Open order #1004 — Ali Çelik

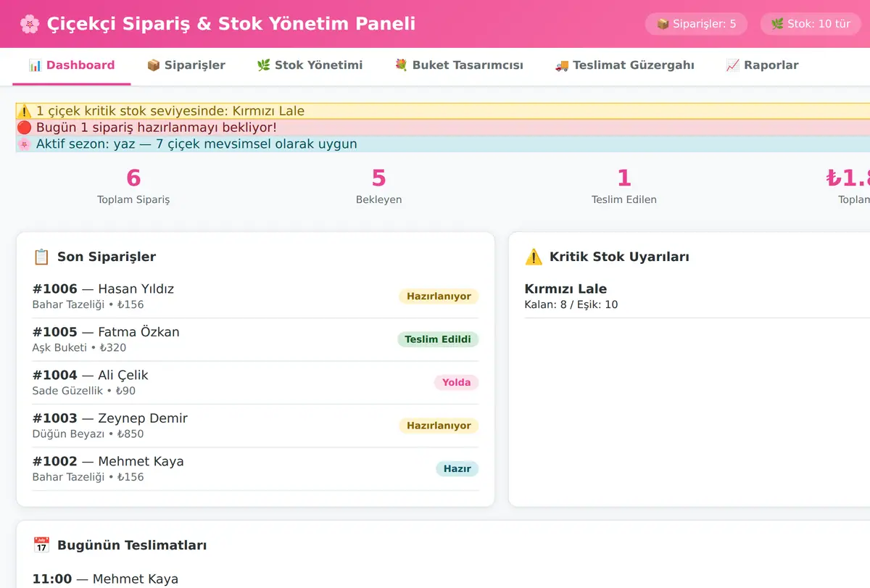[255, 383]
